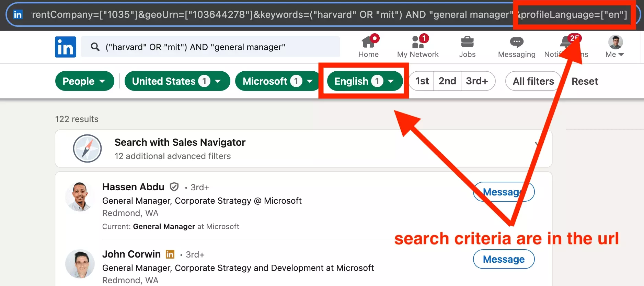
Task: Expand the Microsoft company filter
Action: pos(278,81)
